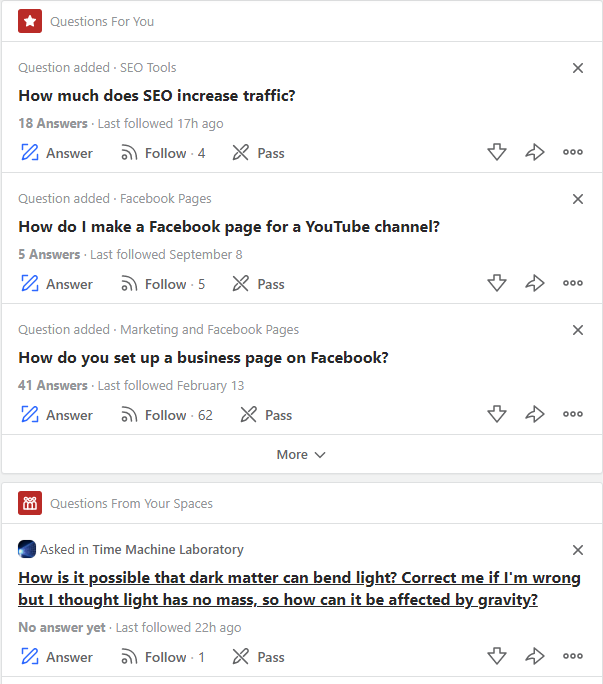
Task: Click '41 Answers' under the business page question
Action: click(x=53, y=385)
